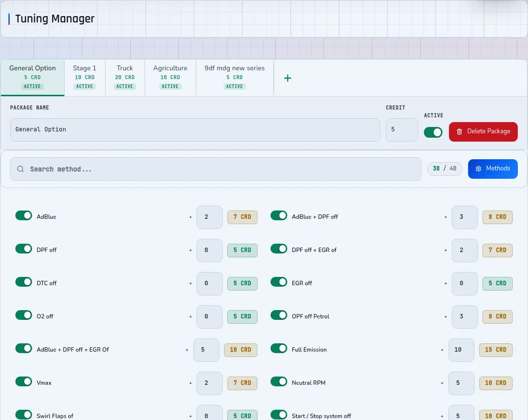The height and width of the screenshot is (420, 528).
Task: Click the 8 CRD badge for OPF off Petrol
Action: 498,316
